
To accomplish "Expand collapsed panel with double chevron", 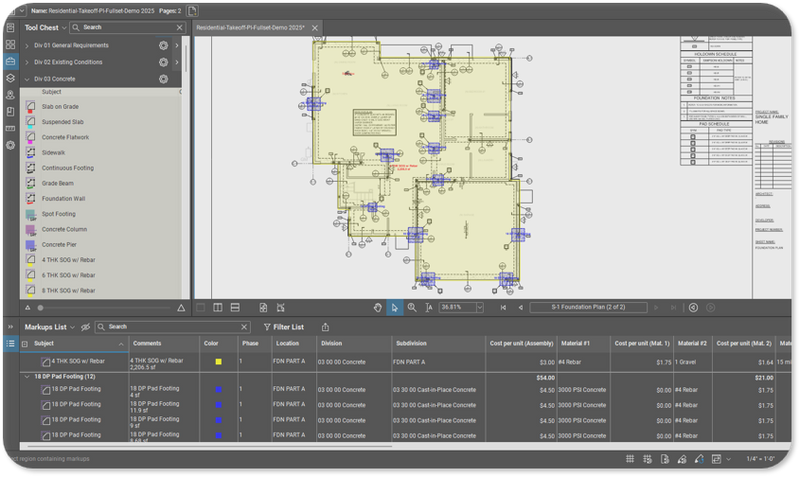I will pyautogui.click(x=10, y=327).
